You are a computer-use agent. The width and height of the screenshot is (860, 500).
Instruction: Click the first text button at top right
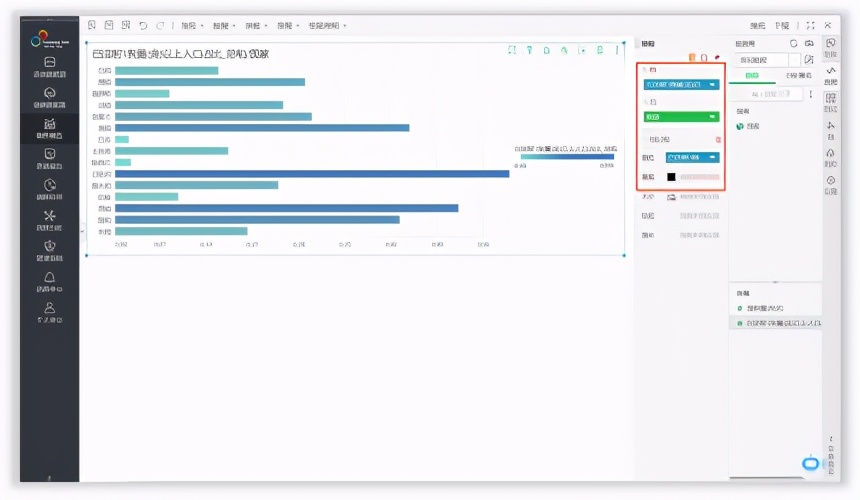coord(757,26)
